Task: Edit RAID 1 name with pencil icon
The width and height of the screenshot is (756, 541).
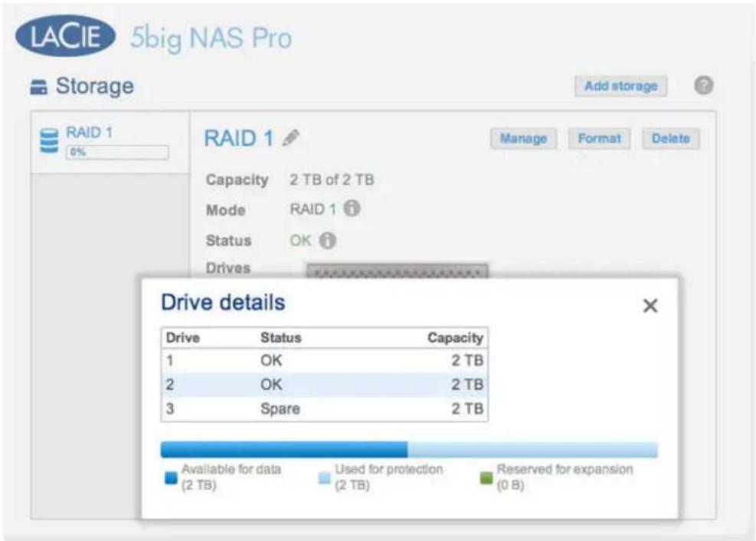Action: coord(291,139)
